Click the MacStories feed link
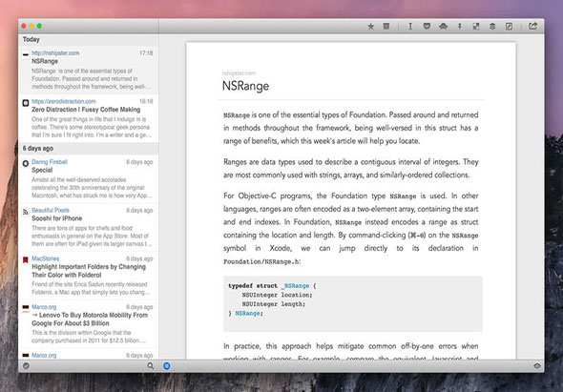The image size is (563, 392). tap(45, 258)
